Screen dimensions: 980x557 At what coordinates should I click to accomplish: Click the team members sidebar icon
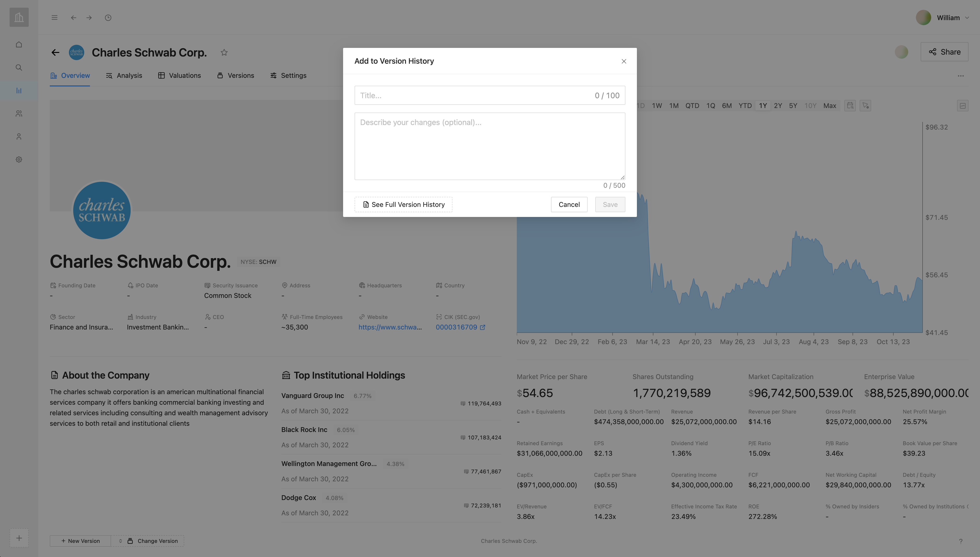[x=19, y=114]
